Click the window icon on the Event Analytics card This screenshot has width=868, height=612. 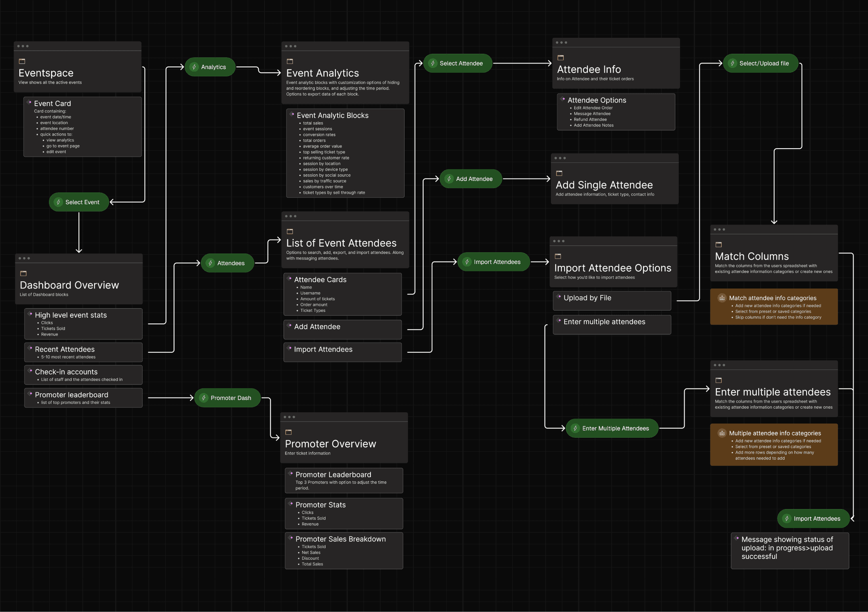[x=290, y=61]
